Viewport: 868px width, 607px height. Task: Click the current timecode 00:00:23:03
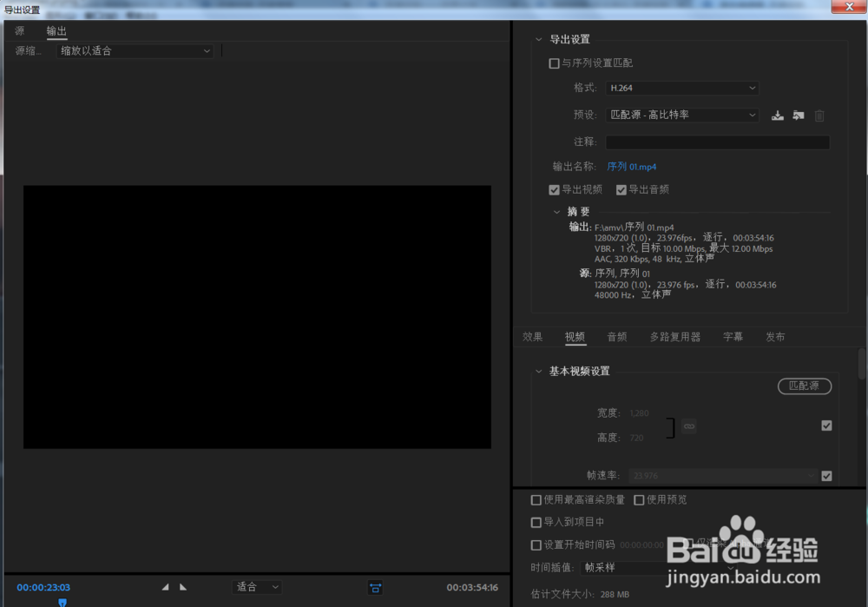(43, 588)
